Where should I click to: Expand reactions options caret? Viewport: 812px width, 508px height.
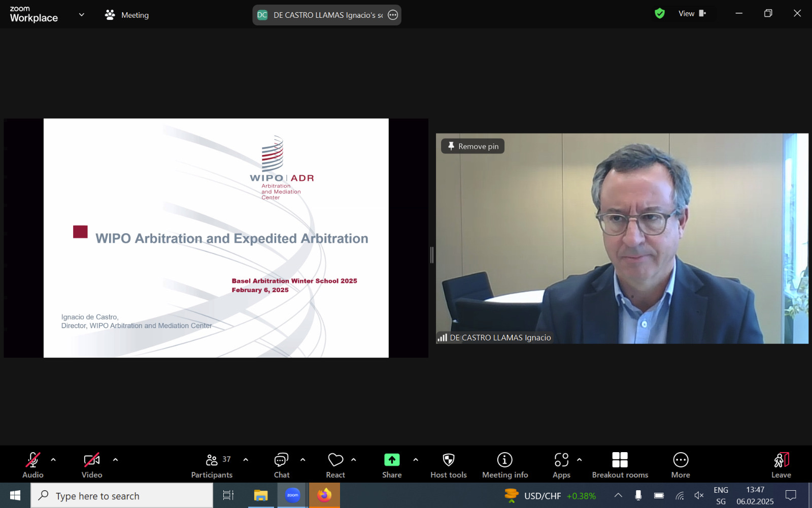pos(354,460)
